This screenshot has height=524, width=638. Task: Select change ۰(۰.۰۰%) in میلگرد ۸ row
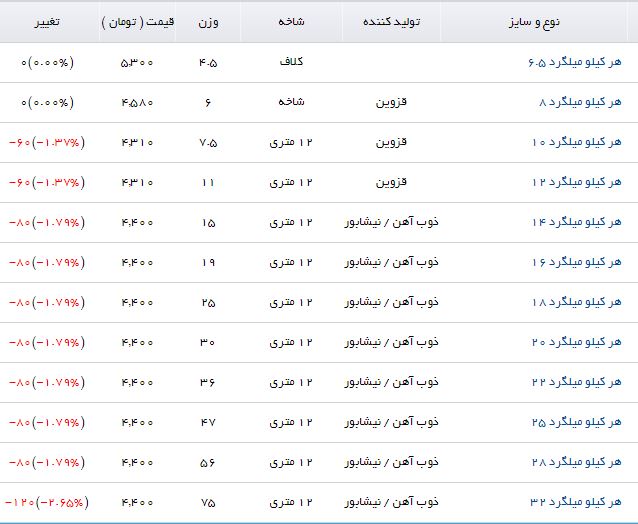tap(47, 103)
